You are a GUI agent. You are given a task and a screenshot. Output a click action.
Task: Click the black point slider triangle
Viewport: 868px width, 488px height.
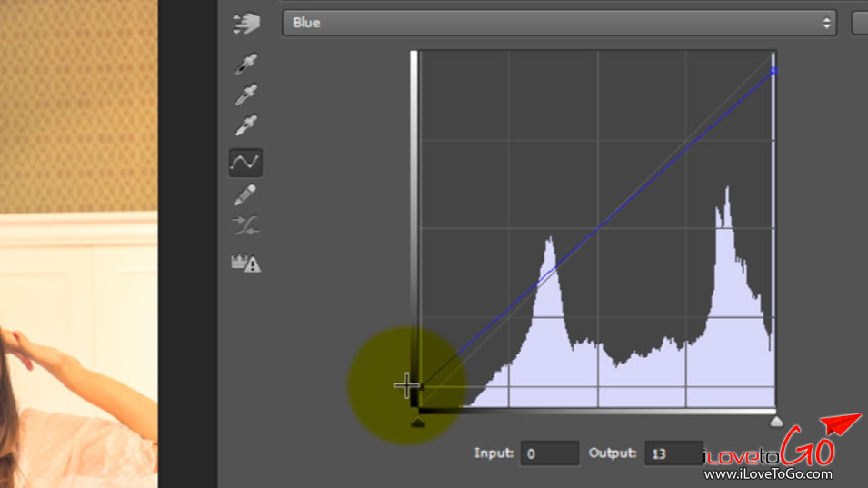click(x=417, y=423)
